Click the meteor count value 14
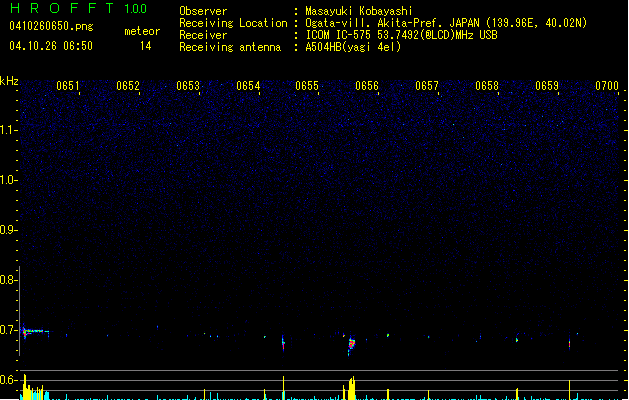The width and height of the screenshot is (629, 400). click(x=146, y=46)
